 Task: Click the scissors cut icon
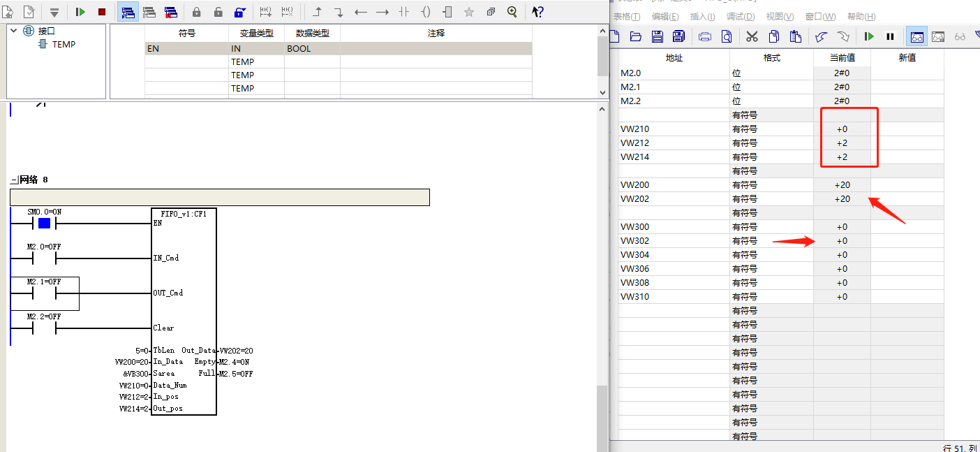[752, 36]
